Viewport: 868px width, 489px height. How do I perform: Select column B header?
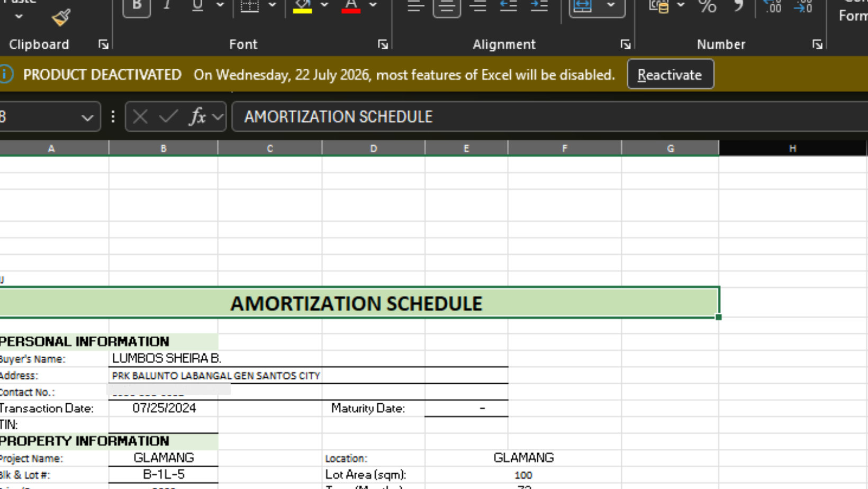(163, 148)
